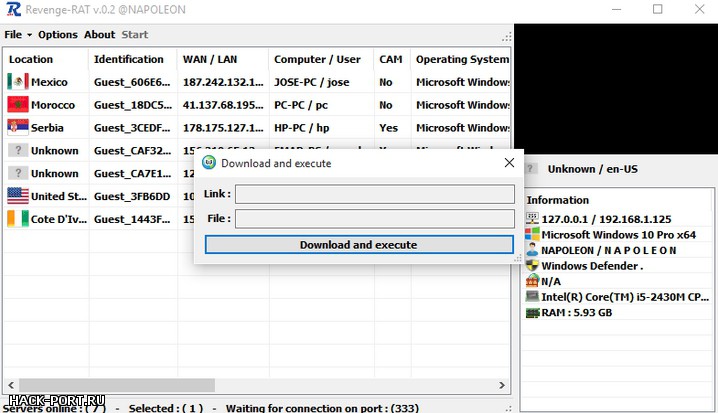This screenshot has height=413, width=718.
Task: Click the HP-PC / hp cell
Action: pyautogui.click(x=301, y=128)
